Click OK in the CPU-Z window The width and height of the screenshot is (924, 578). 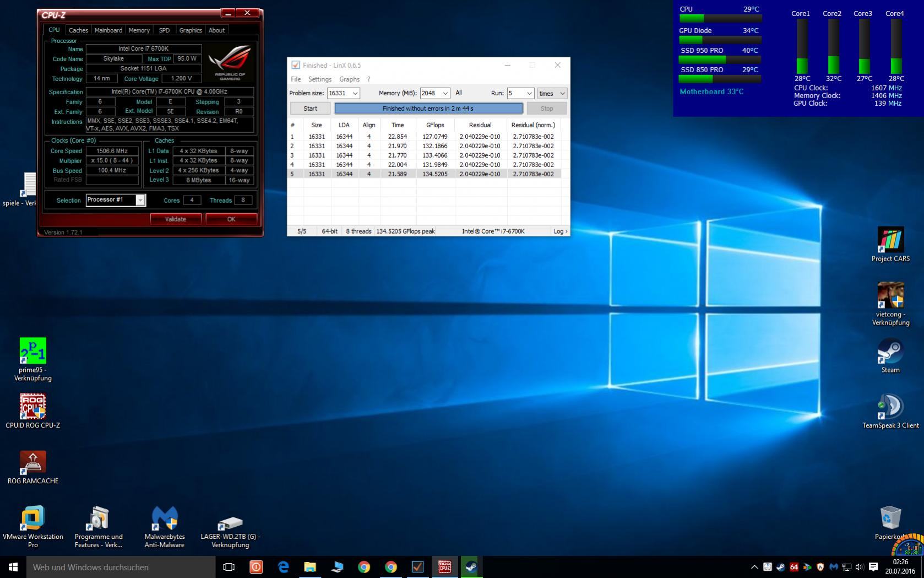(x=231, y=219)
